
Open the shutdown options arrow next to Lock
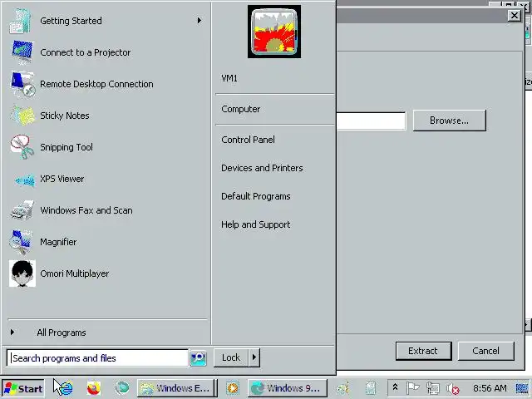point(254,357)
